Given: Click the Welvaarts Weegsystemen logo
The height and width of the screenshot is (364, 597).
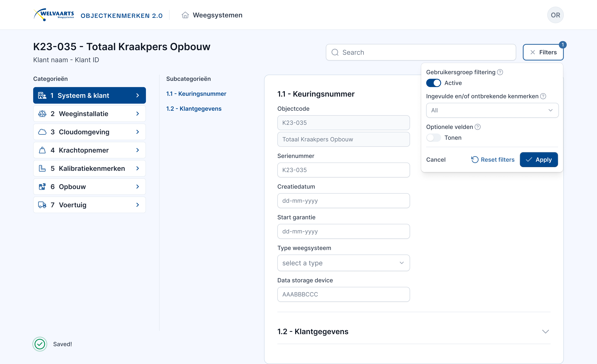Looking at the screenshot, I should 54,15.
